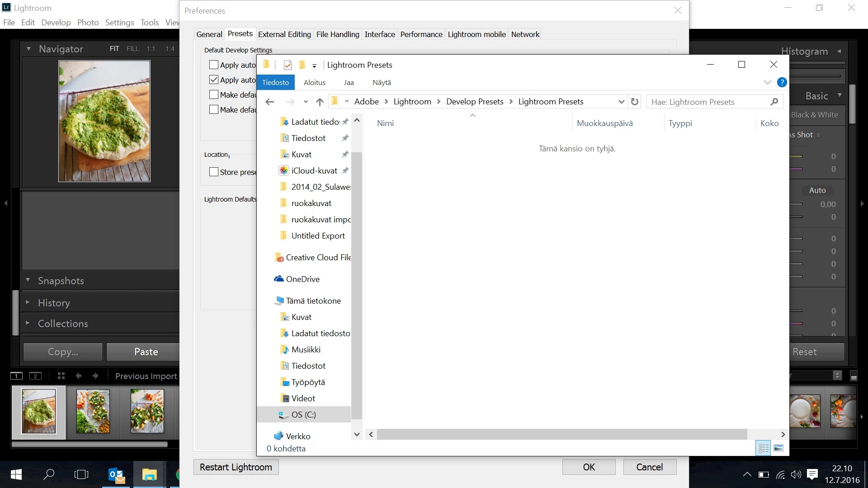This screenshot has width=868, height=488.
Task: Toggle Store presets checkbox
Action: coord(214,172)
